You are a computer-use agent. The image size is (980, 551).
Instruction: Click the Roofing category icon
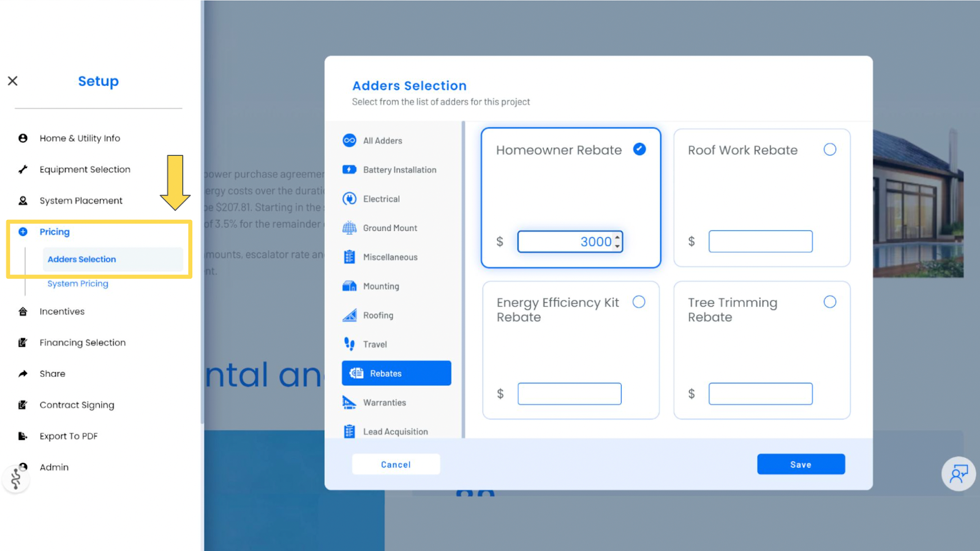pyautogui.click(x=349, y=316)
